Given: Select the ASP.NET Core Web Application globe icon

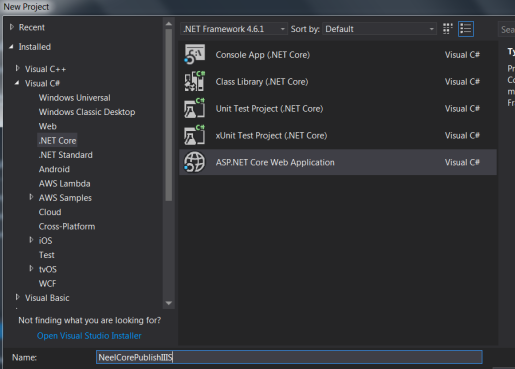Looking at the screenshot, I should 194,162.
